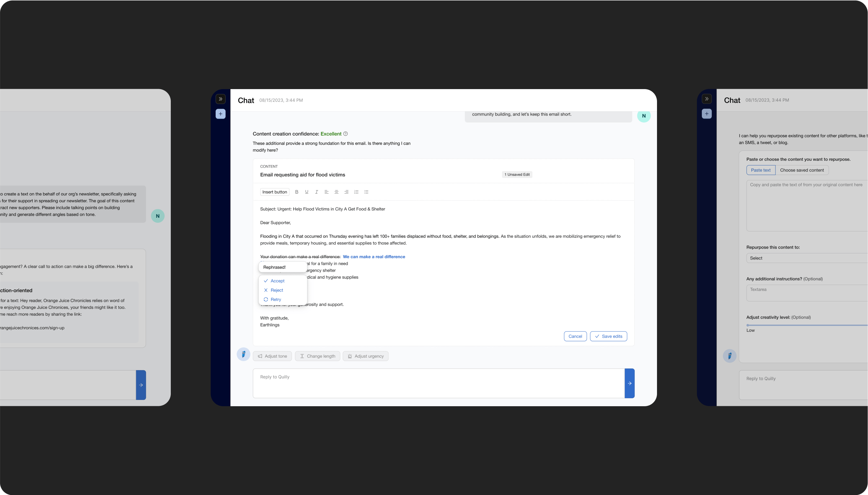Open confidence help info icon

point(346,134)
